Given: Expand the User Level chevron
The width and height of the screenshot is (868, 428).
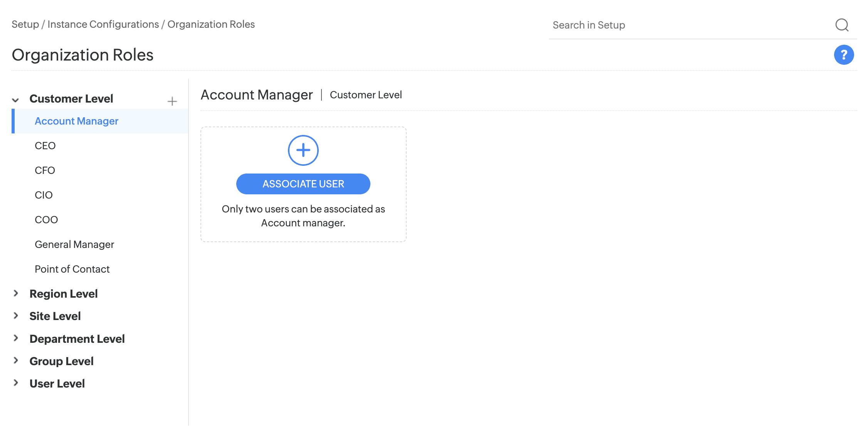Looking at the screenshot, I should 16,383.
